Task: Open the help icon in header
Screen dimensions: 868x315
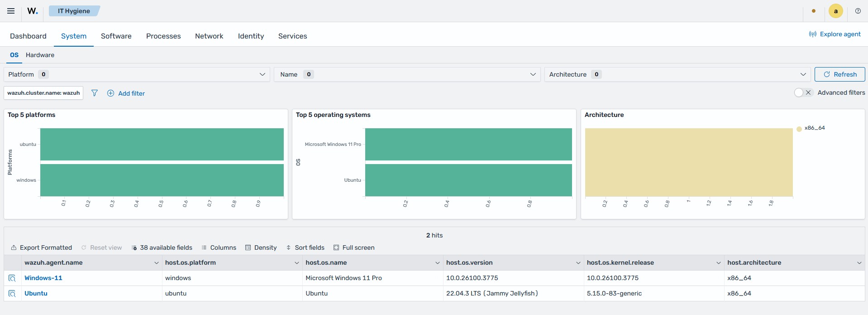Action: coord(858,11)
